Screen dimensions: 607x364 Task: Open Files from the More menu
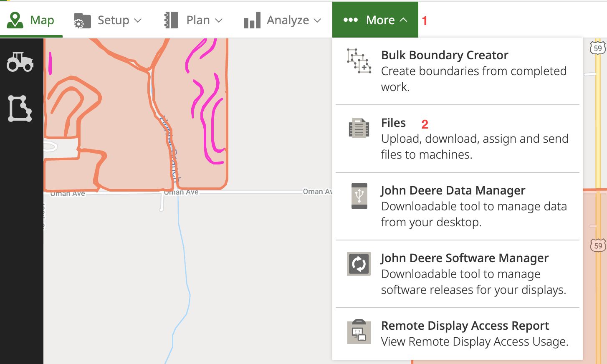coord(393,123)
